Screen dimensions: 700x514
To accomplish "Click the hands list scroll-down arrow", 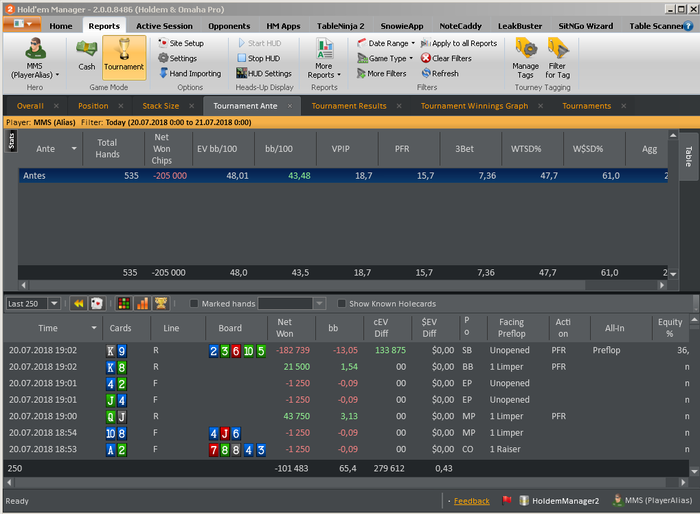I will click(x=694, y=471).
